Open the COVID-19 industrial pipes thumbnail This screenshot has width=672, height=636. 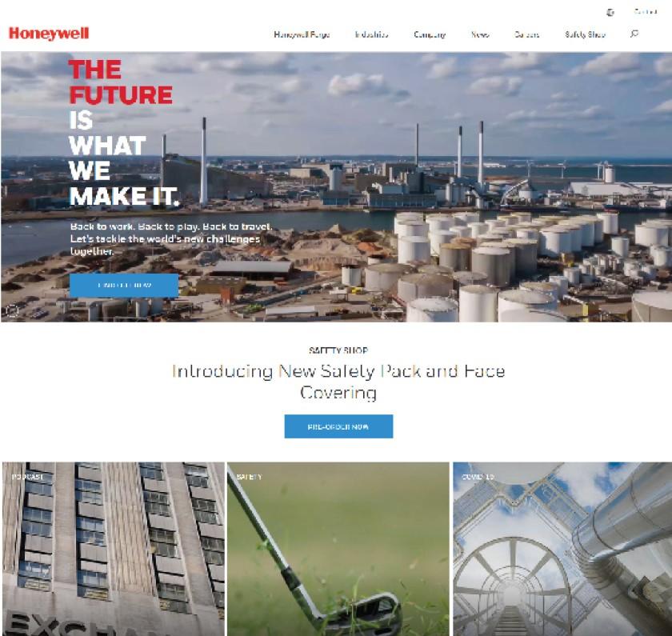tap(562, 549)
